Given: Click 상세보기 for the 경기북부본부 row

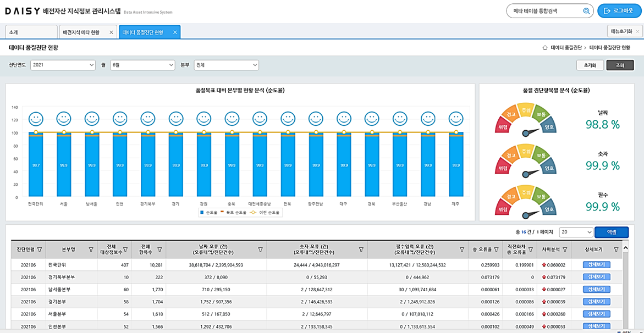Looking at the screenshot, I should (597, 277).
